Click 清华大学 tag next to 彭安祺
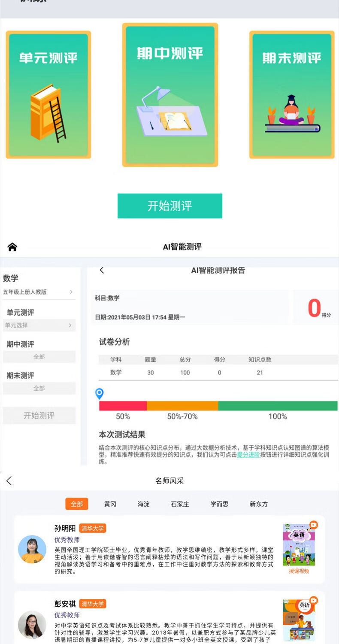Viewport: 339px width, 644px height. 93,604
